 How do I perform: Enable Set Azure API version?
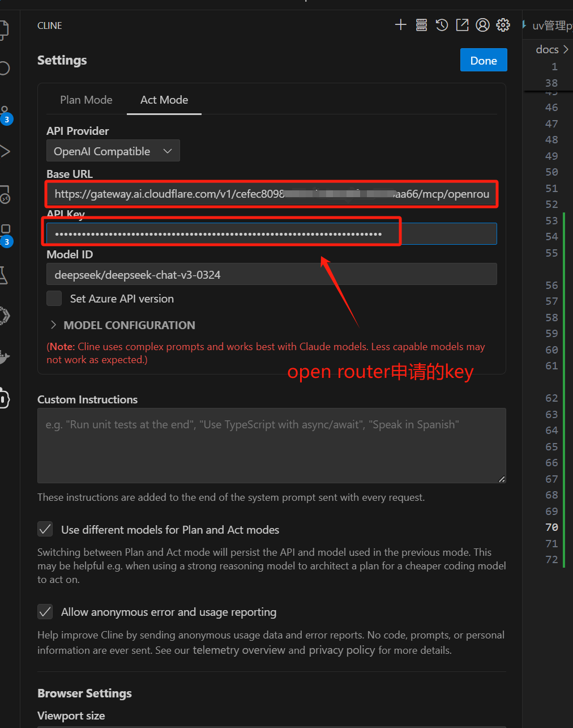click(54, 298)
